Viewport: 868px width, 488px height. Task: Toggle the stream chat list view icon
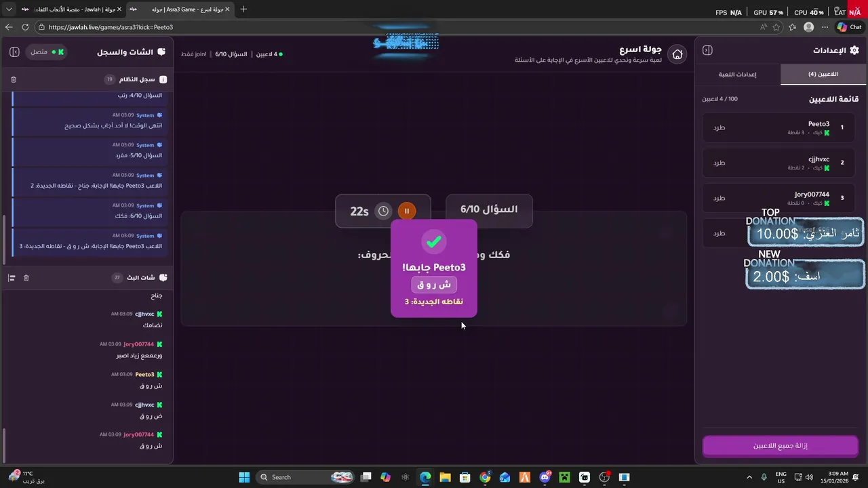pyautogui.click(x=12, y=278)
